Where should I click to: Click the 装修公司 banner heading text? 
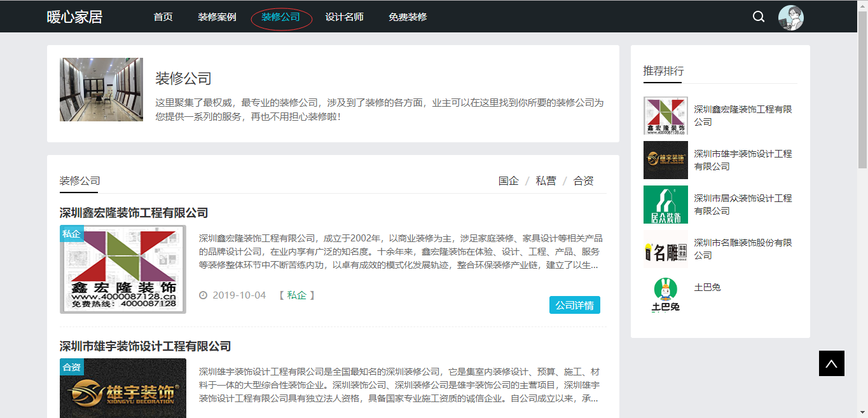183,79
